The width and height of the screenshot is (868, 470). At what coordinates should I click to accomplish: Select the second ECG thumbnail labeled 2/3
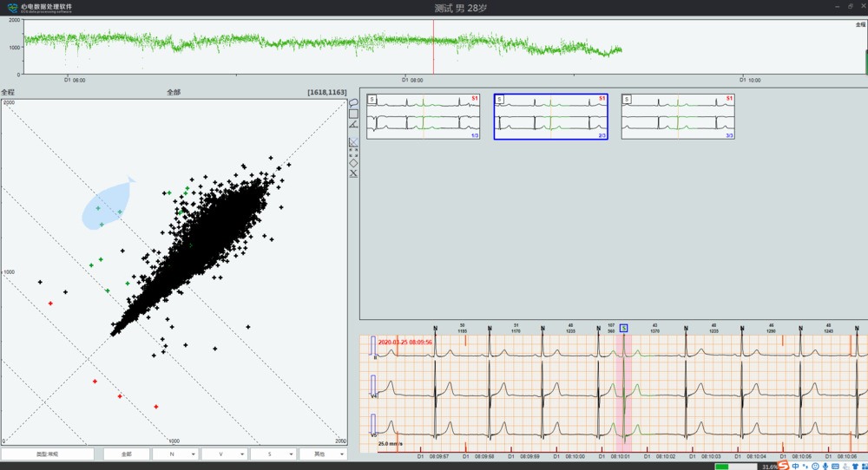[x=550, y=116]
